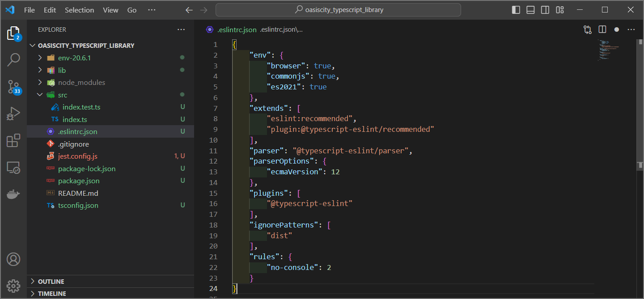The width and height of the screenshot is (644, 299).
Task: Expand the env-20.6.1 folder
Action: coord(40,58)
